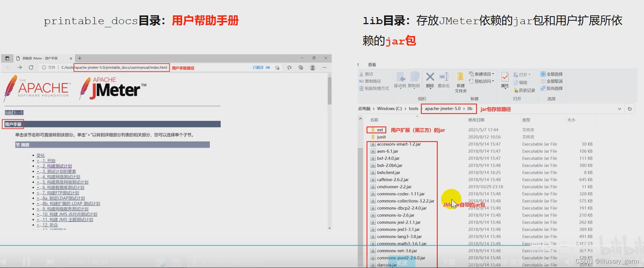Click 反向选择 in the ribbon
The image size is (644, 268).
552,89
